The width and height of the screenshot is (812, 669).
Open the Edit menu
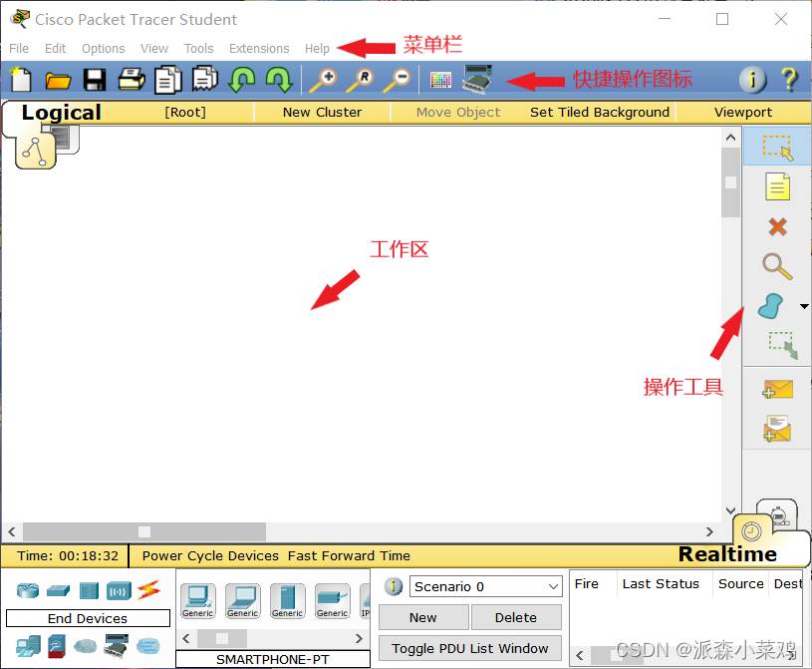pyautogui.click(x=55, y=48)
